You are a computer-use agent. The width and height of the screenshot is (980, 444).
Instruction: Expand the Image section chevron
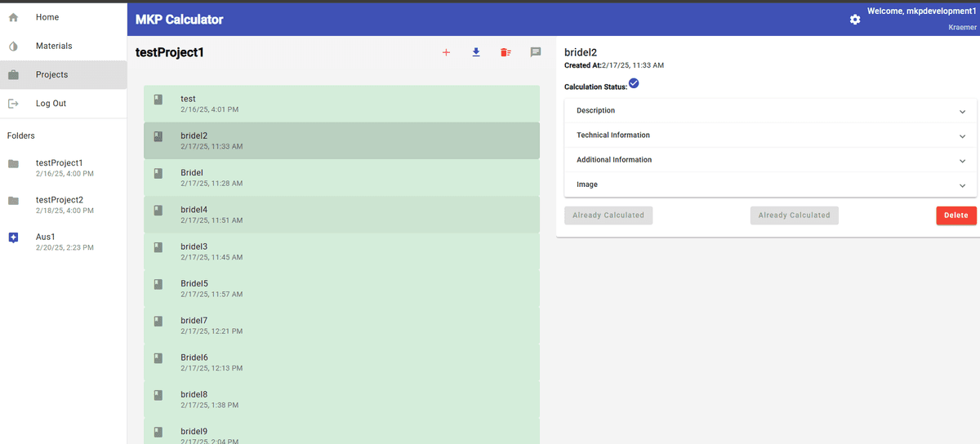pyautogui.click(x=962, y=185)
